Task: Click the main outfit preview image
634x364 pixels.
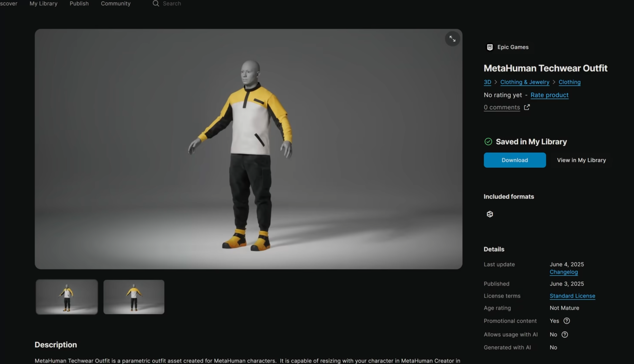Action: pyautogui.click(x=249, y=149)
